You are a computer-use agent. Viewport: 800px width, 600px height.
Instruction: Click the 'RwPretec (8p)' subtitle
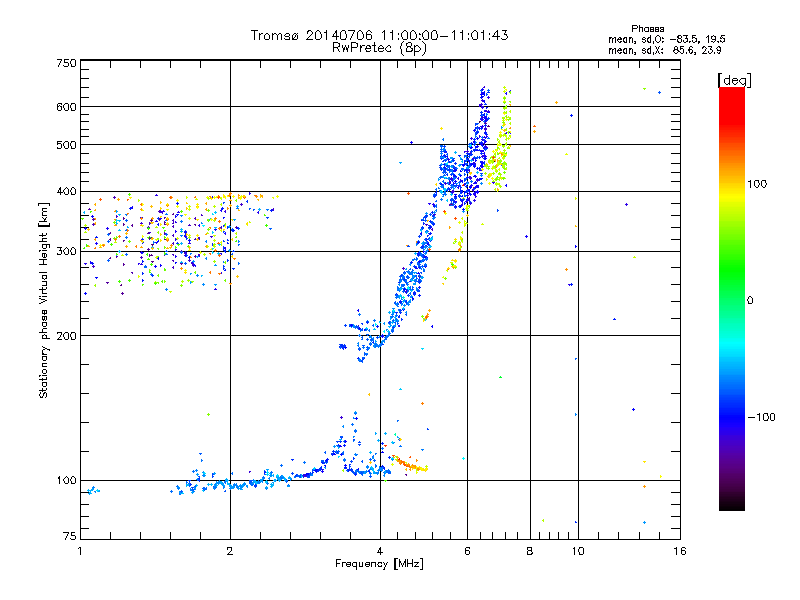click(379, 48)
